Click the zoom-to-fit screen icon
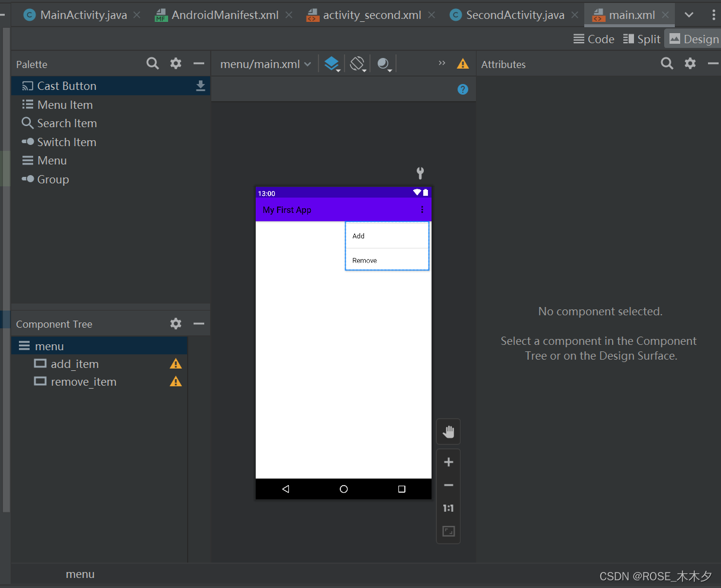721x588 pixels. [448, 531]
